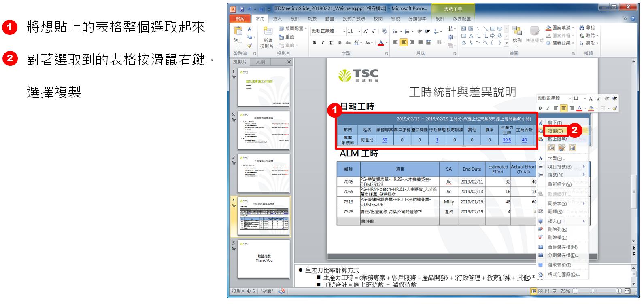Toggle Italic in the ribbon font group
644x304 pixels.
coord(323,42)
